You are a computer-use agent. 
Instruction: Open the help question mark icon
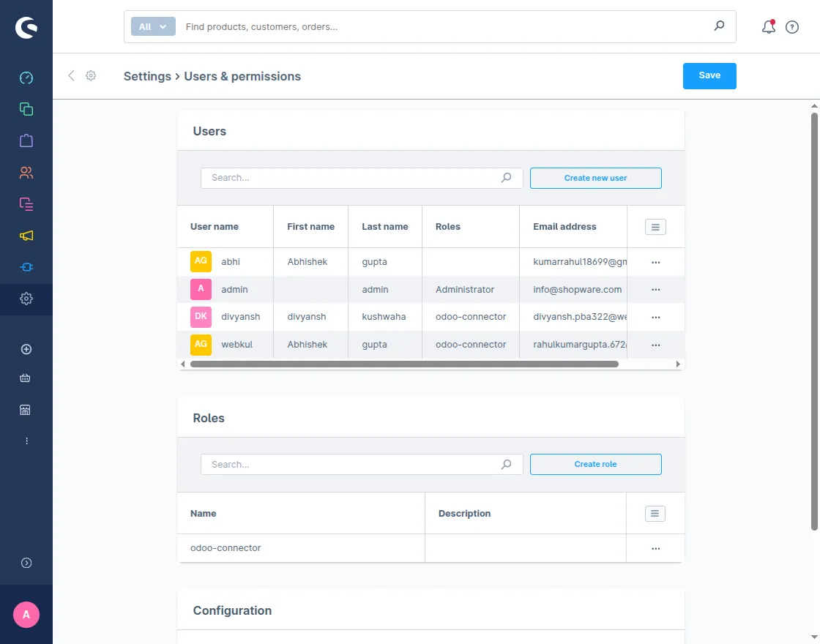[x=792, y=27]
